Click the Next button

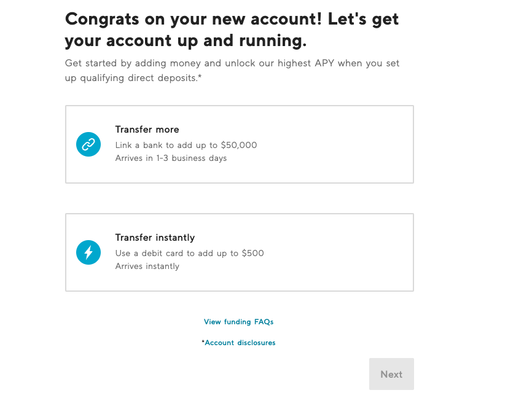click(x=391, y=374)
